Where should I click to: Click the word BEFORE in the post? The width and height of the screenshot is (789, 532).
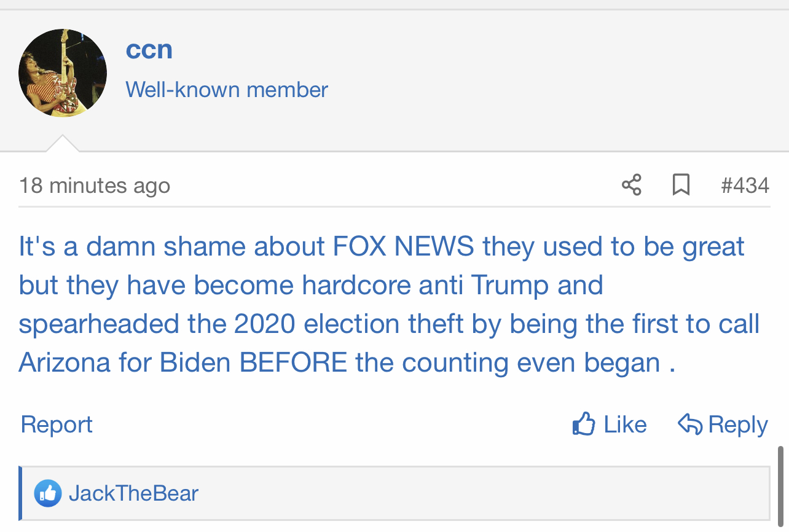294,362
